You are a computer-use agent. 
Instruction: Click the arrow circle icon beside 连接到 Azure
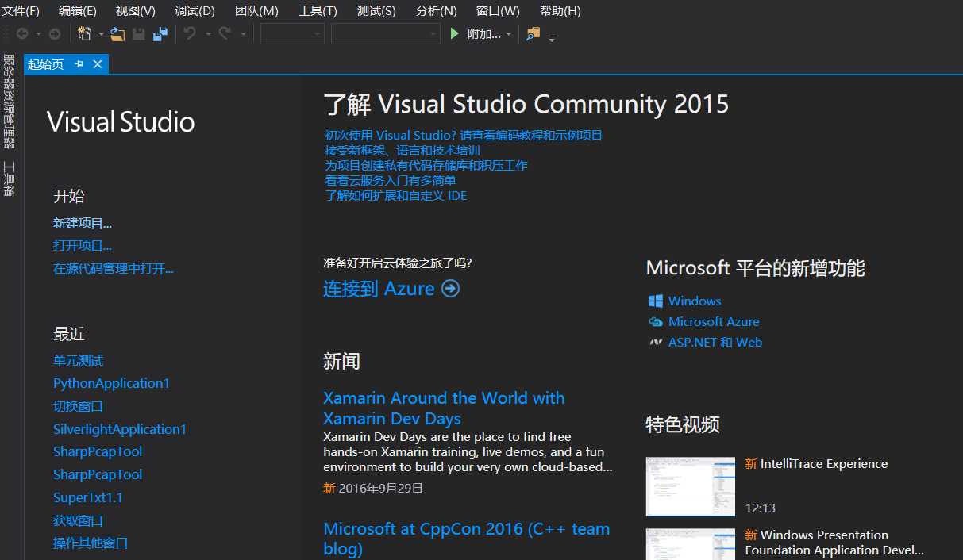point(450,289)
